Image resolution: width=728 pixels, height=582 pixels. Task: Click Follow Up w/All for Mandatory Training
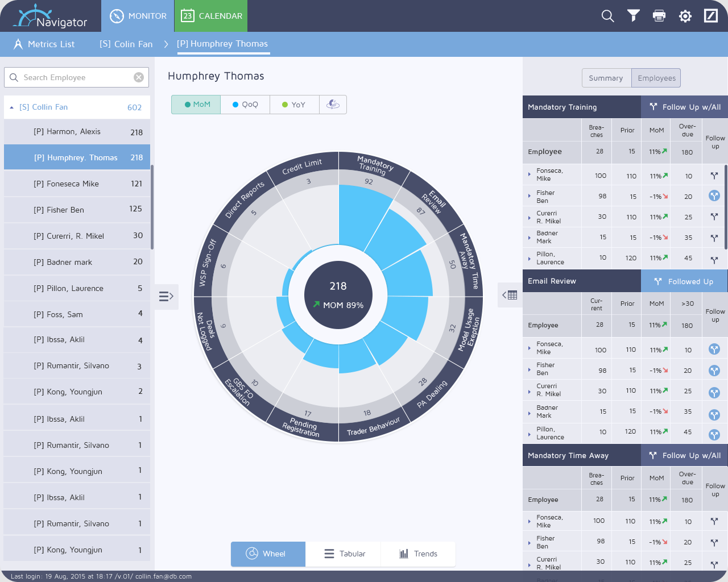coord(685,107)
